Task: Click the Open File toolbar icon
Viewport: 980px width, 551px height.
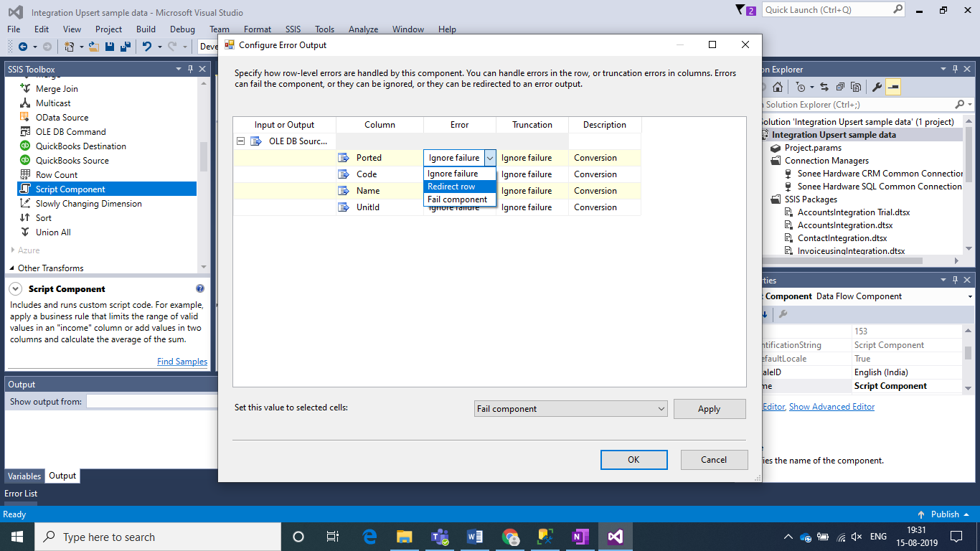Action: coord(94,47)
